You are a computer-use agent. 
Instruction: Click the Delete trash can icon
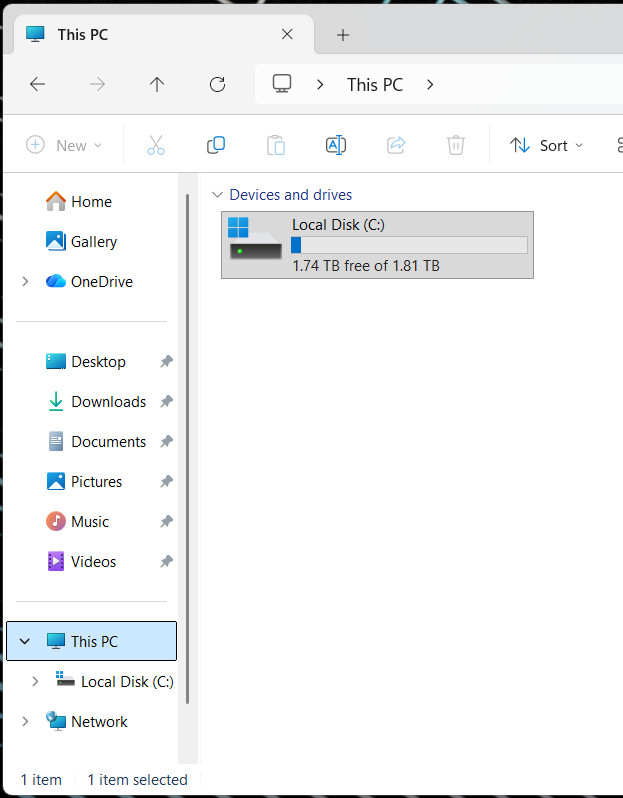point(456,146)
